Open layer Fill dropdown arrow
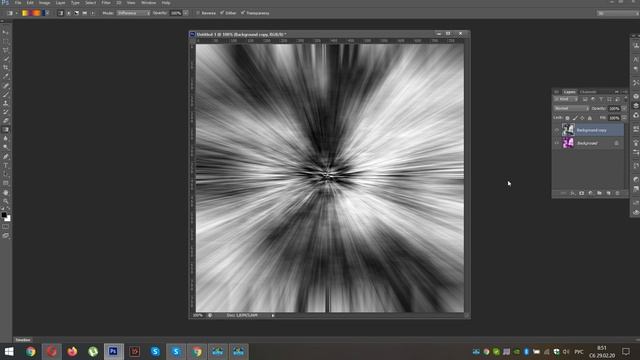Screen dimensions: 640x360 [x=624, y=118]
